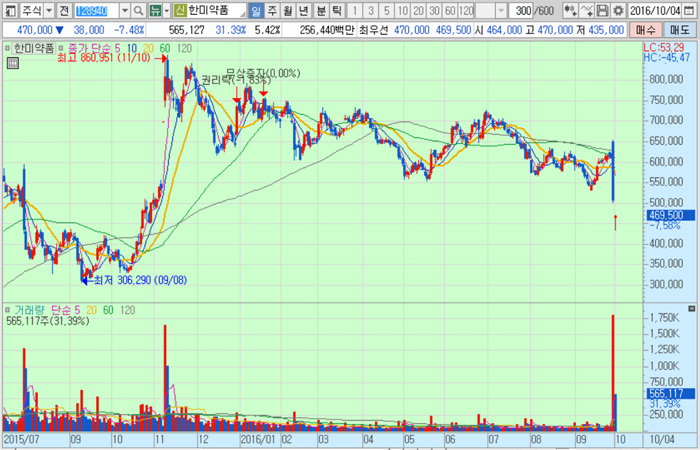Switch chart to 월 monthly period
This screenshot has width=700, height=450.
289,10
